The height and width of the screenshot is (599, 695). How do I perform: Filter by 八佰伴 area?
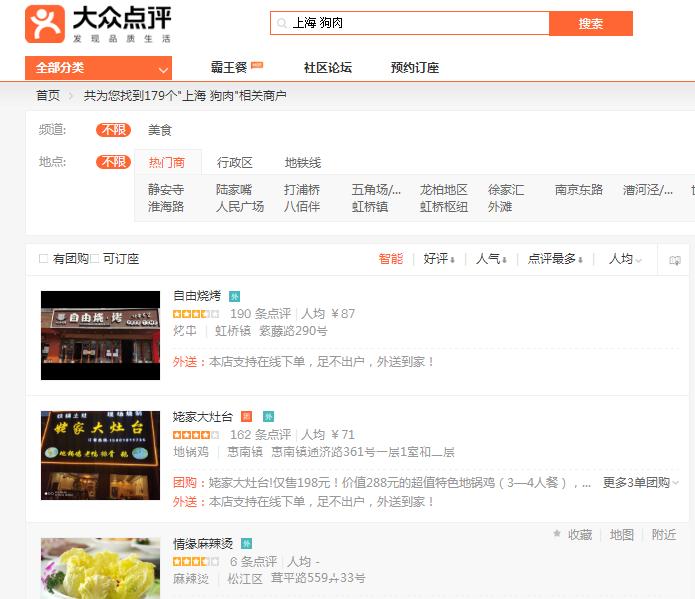[302, 207]
